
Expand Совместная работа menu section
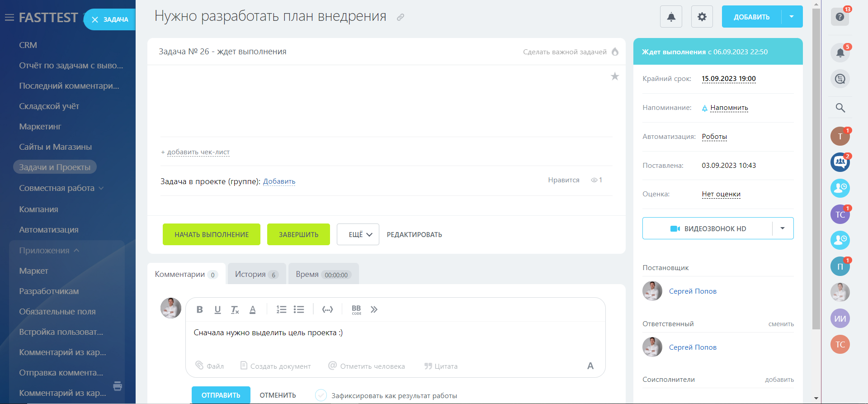click(x=61, y=188)
